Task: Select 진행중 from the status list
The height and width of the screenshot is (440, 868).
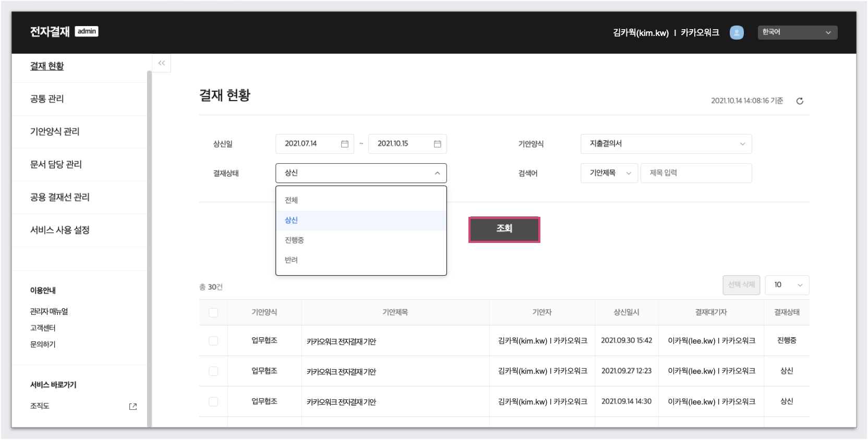Action: click(295, 240)
